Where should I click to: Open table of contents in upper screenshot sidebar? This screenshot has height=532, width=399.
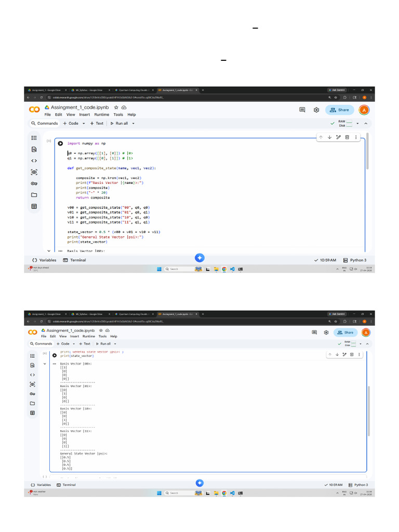(x=34, y=138)
